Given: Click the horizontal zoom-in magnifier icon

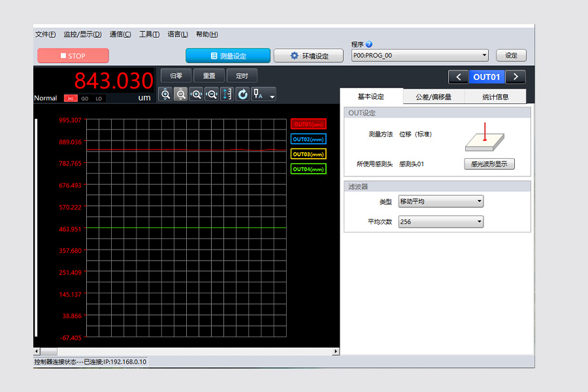Looking at the screenshot, I should (196, 94).
